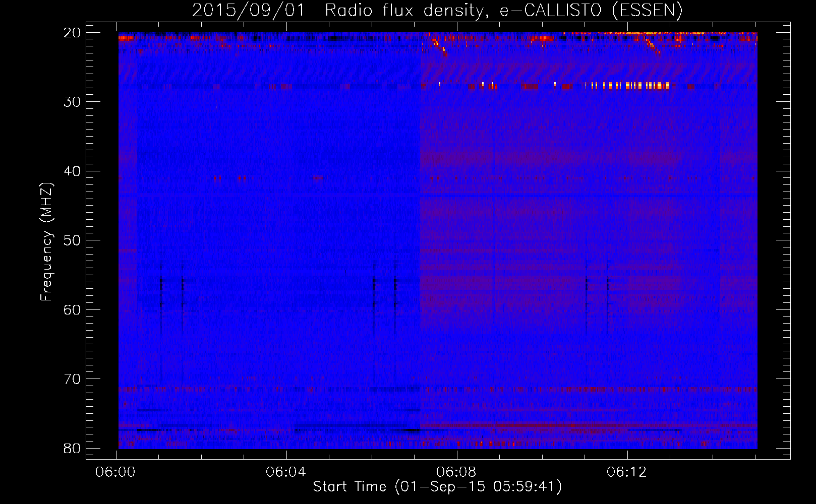Click the 06:00 time tick label
The height and width of the screenshot is (504, 816).
coord(115,472)
